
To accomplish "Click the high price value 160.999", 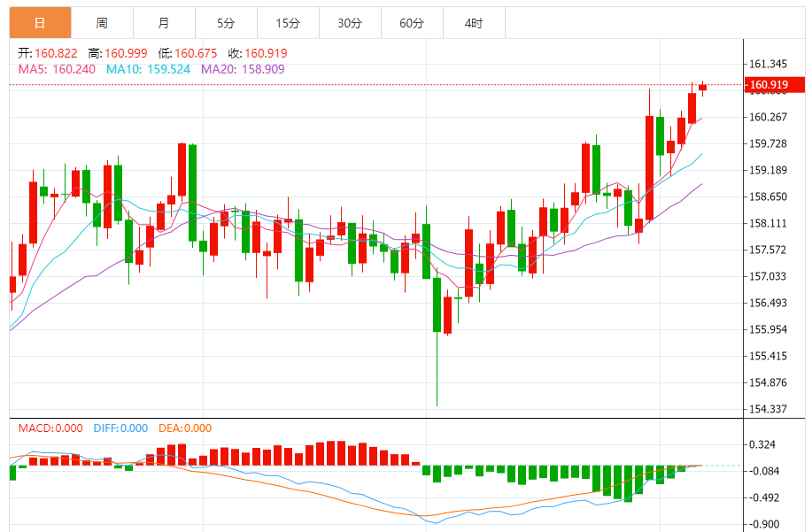I will (126, 53).
